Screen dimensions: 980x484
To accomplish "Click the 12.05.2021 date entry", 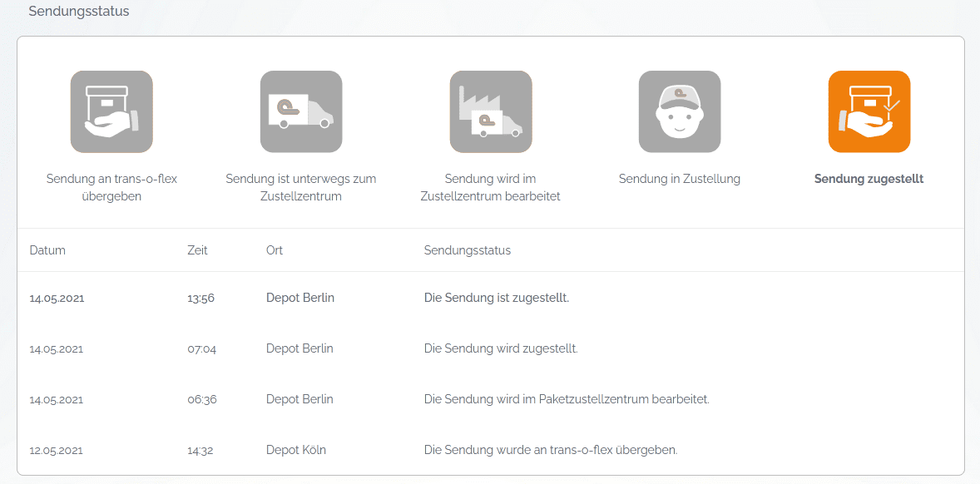I will point(57,450).
